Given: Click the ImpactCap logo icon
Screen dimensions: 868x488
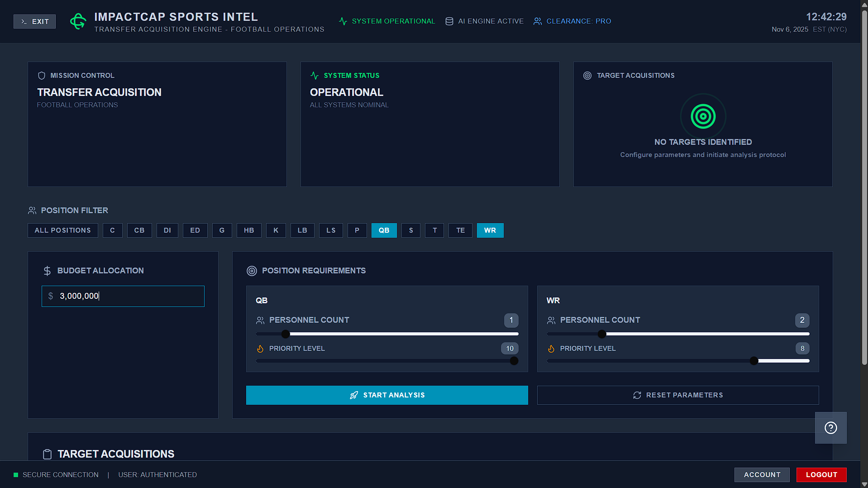Looking at the screenshot, I should 78,21.
